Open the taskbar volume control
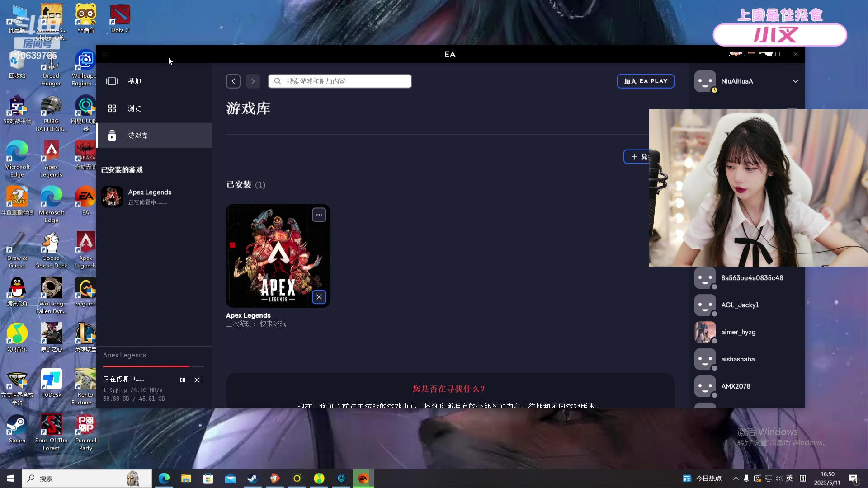The image size is (868, 488). point(778,479)
